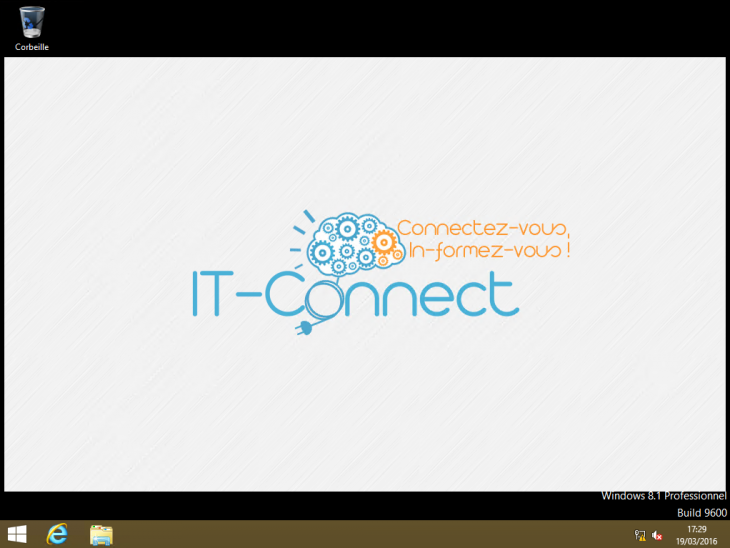Select the Corbeille recycle bin icon

32,22
